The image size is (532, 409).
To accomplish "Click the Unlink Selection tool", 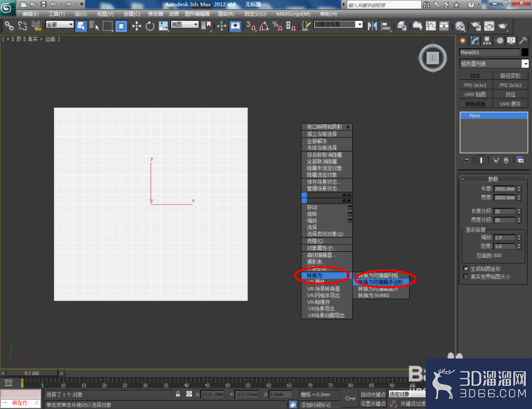I will 22,26.
